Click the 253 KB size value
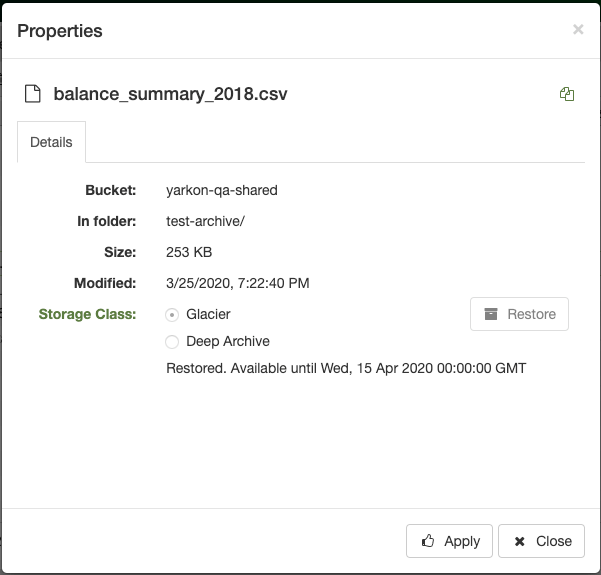Screen dimensions: 601x575 coord(189,252)
